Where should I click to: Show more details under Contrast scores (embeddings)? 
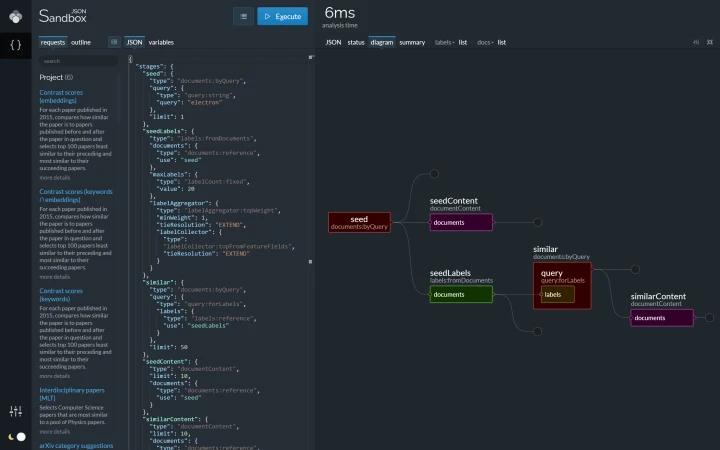(x=55, y=178)
